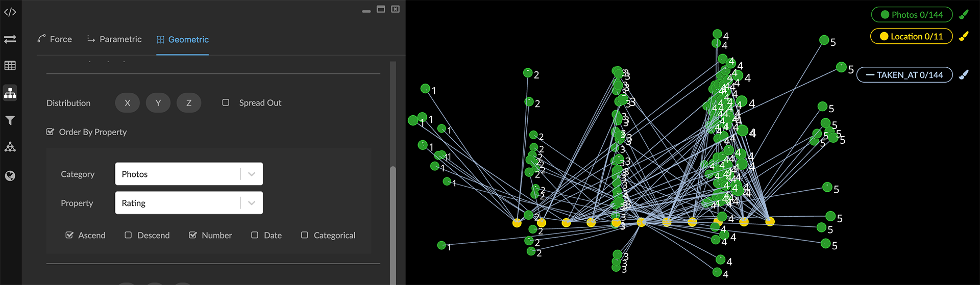Uncheck Order By Property
Screen dimensions: 980x285
point(50,132)
